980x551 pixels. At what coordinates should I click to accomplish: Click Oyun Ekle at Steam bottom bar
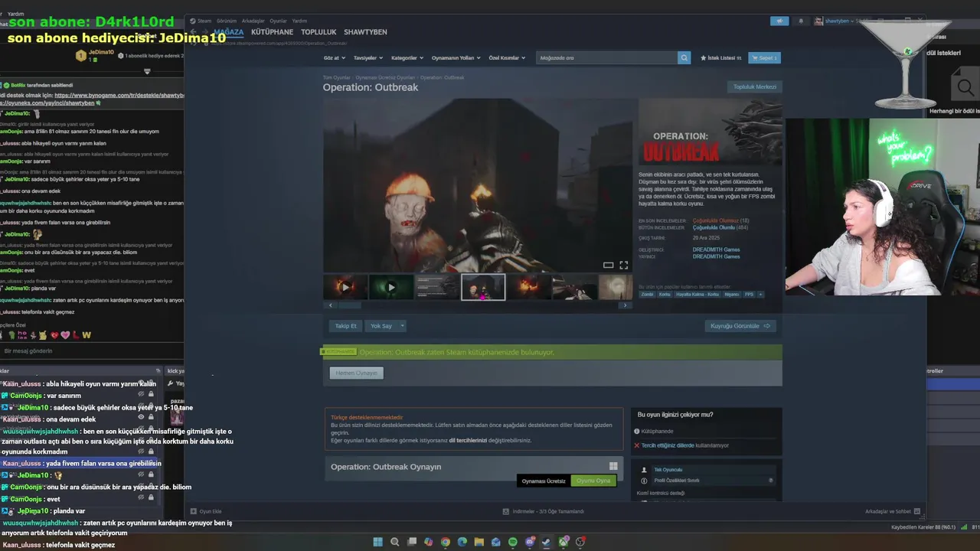coord(206,511)
